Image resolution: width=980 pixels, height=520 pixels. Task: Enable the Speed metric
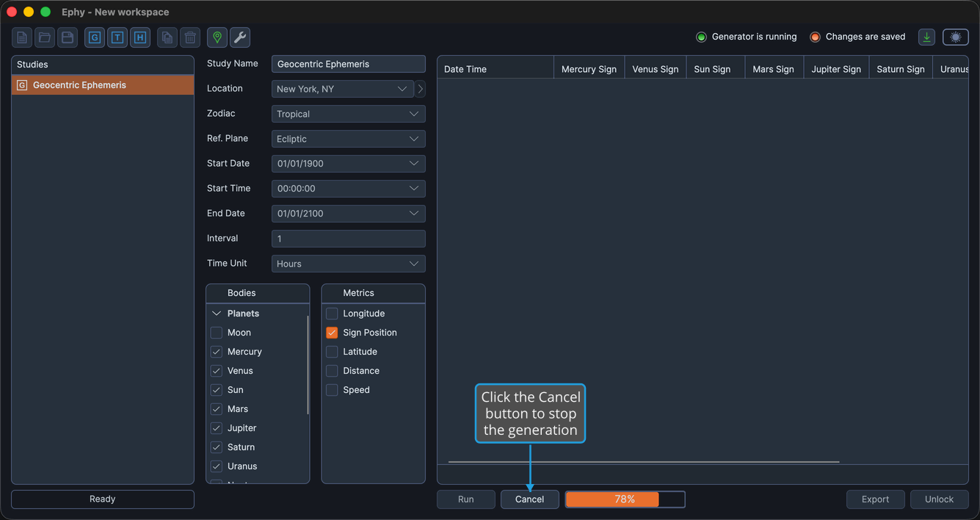[x=332, y=390]
